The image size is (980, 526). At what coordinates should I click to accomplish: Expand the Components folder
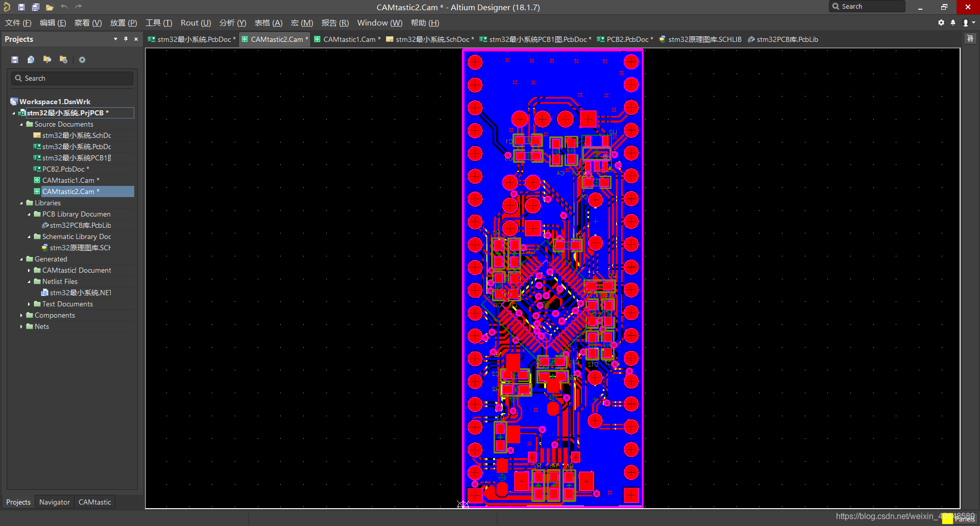[x=21, y=316]
